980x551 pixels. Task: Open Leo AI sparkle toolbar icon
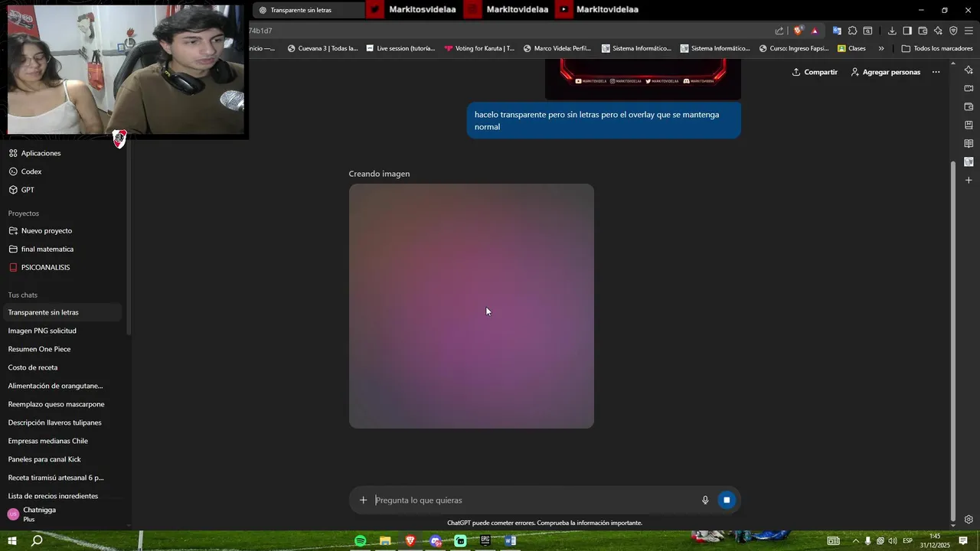[x=938, y=31]
